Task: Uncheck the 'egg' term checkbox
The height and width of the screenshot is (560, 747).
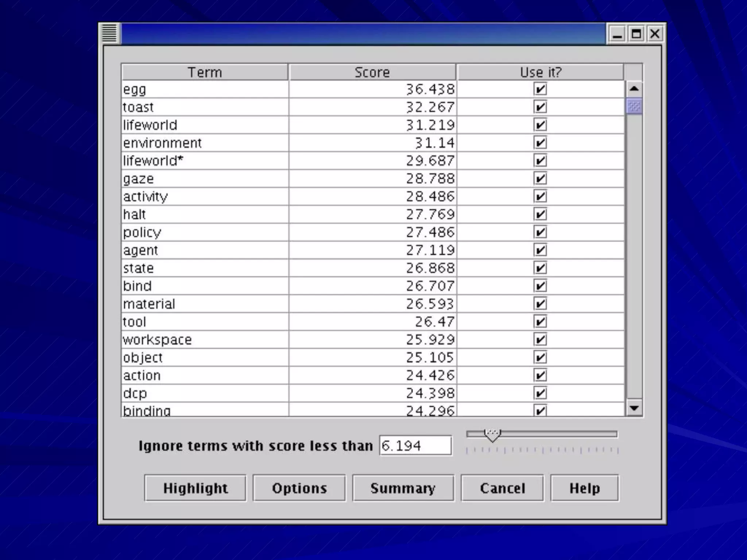Action: pyautogui.click(x=540, y=89)
